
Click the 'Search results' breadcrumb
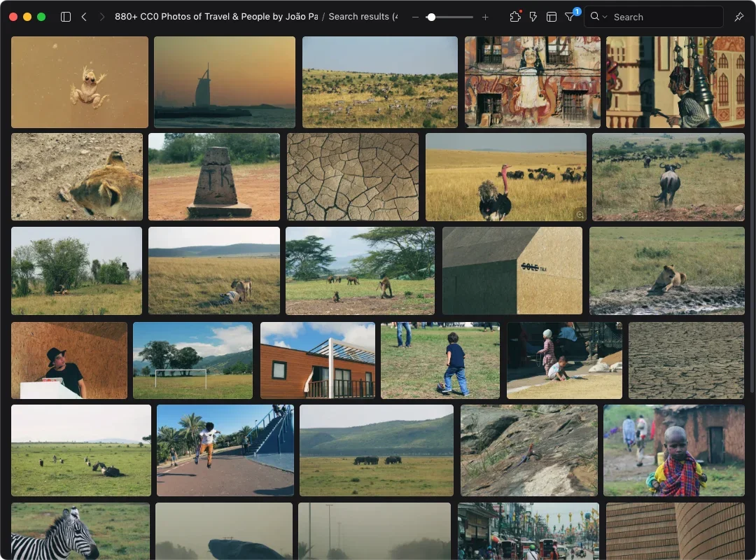tap(363, 17)
